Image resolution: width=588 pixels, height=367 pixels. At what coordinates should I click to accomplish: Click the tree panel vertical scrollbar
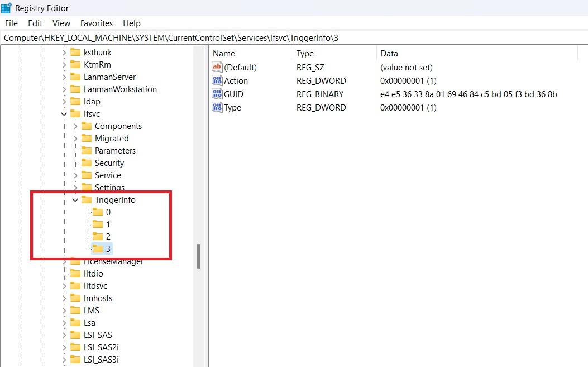199,257
